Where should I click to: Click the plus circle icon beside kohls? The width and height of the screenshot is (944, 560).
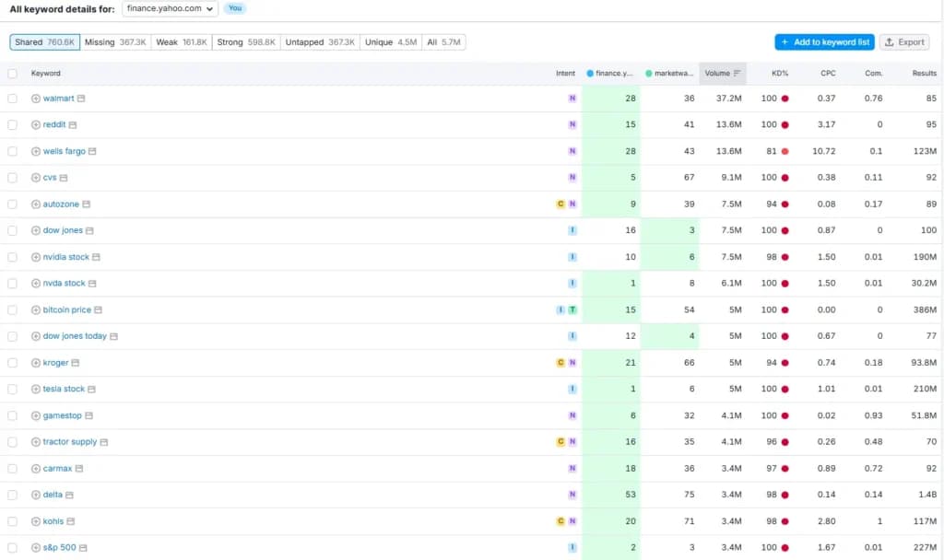tap(36, 521)
